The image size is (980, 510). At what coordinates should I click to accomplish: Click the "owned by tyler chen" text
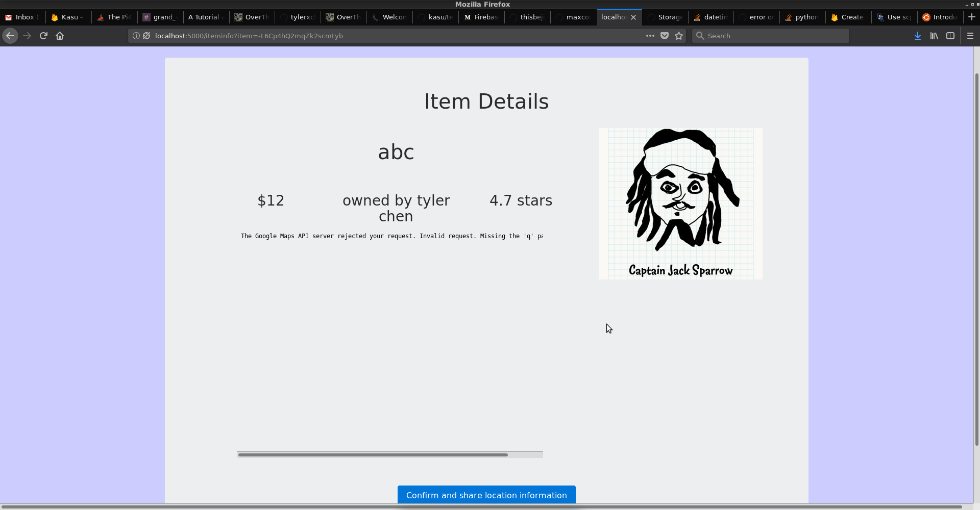pyautogui.click(x=396, y=208)
